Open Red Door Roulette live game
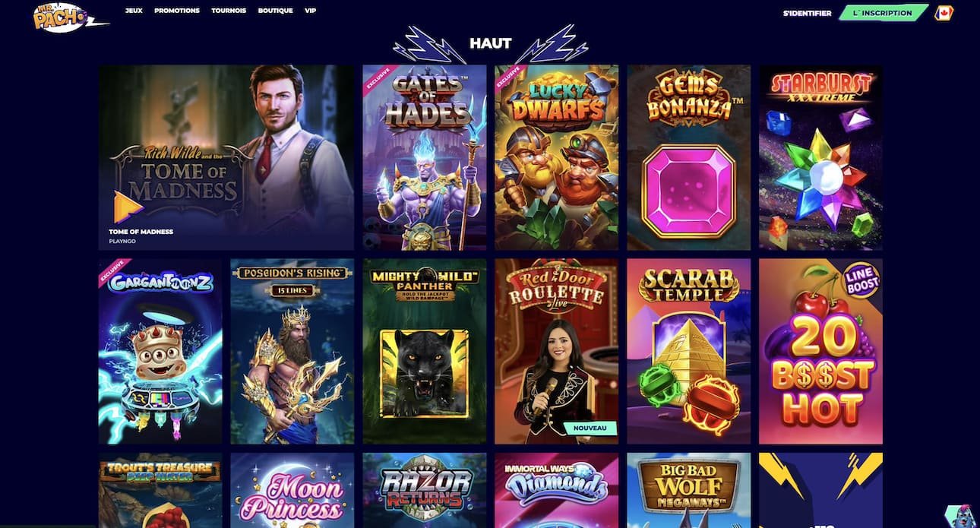 click(557, 351)
